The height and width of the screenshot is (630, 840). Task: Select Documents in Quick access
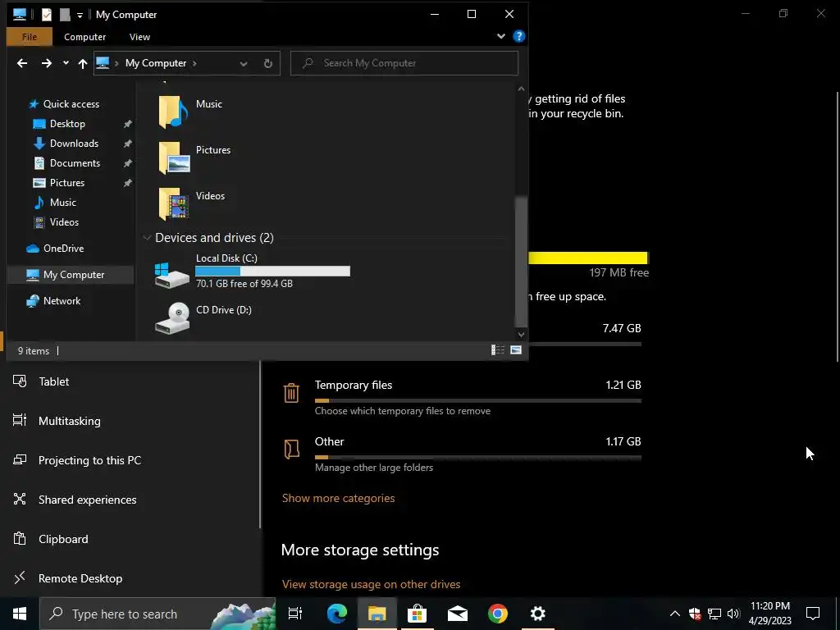coord(75,163)
